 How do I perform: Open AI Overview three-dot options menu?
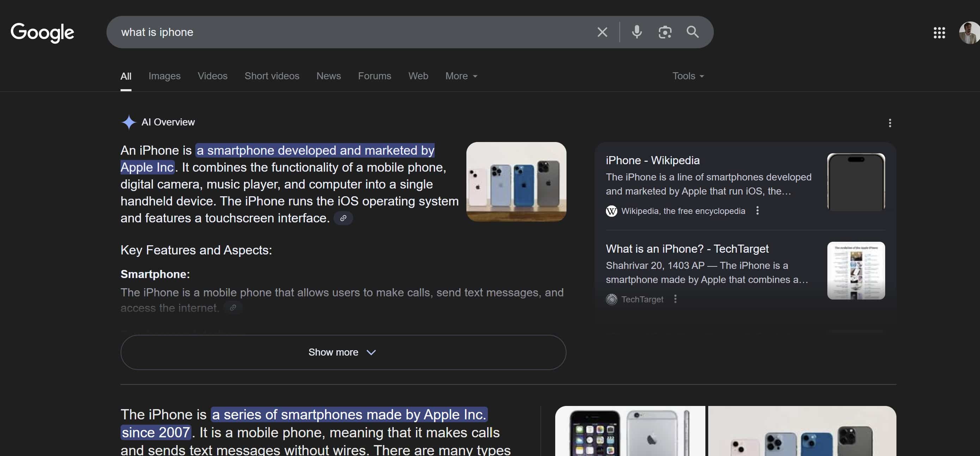click(889, 123)
